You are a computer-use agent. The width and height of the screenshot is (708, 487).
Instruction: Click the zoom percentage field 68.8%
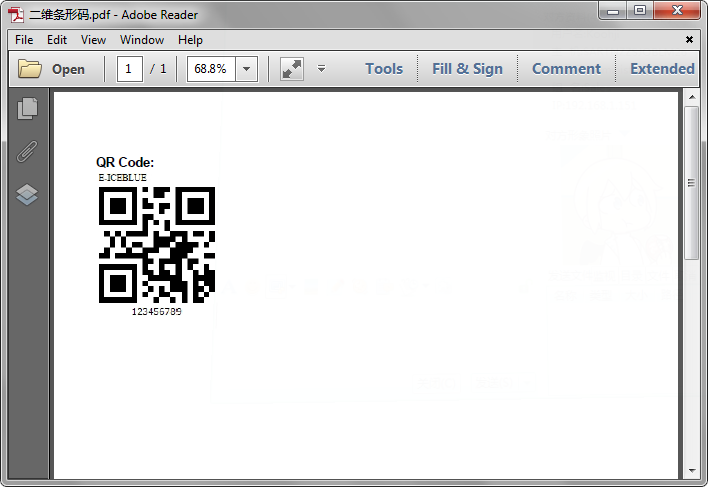coord(211,69)
